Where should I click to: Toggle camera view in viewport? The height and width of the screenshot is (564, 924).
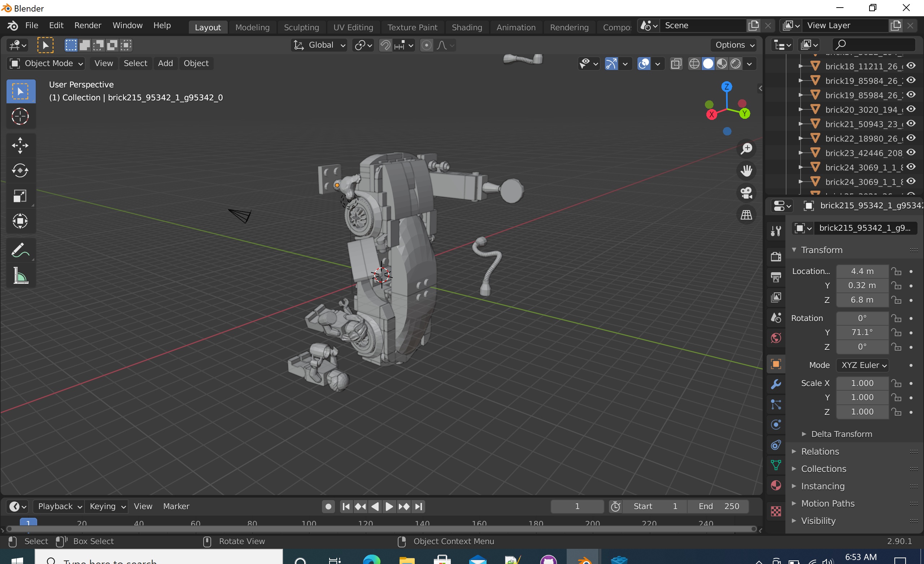[746, 193]
